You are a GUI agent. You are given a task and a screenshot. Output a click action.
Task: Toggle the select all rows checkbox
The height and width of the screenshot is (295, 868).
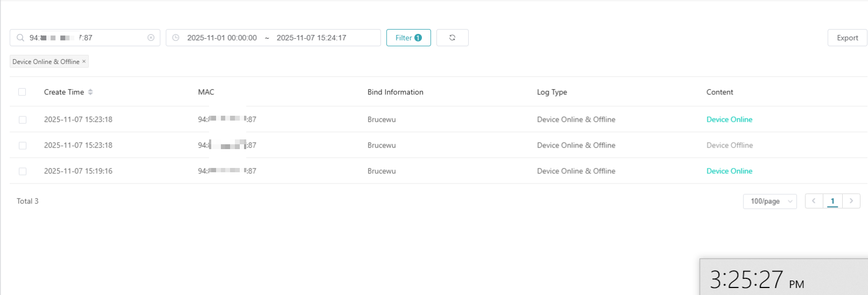(x=22, y=92)
